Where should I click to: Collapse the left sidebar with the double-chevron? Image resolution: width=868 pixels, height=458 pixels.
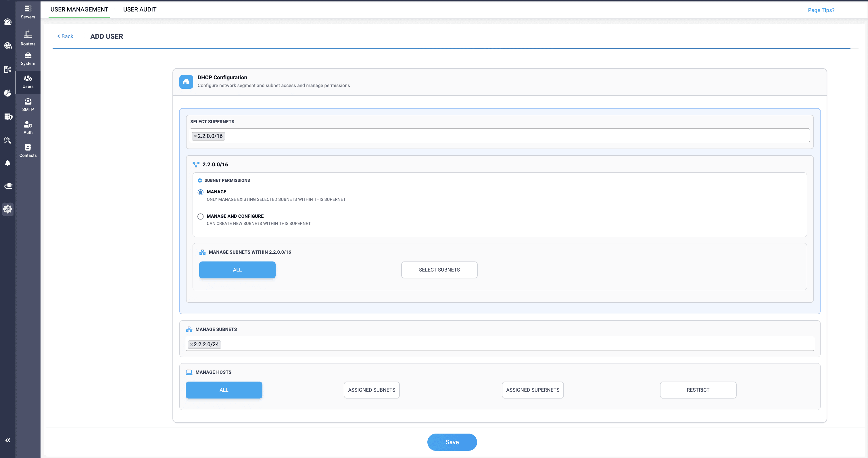coord(7,440)
